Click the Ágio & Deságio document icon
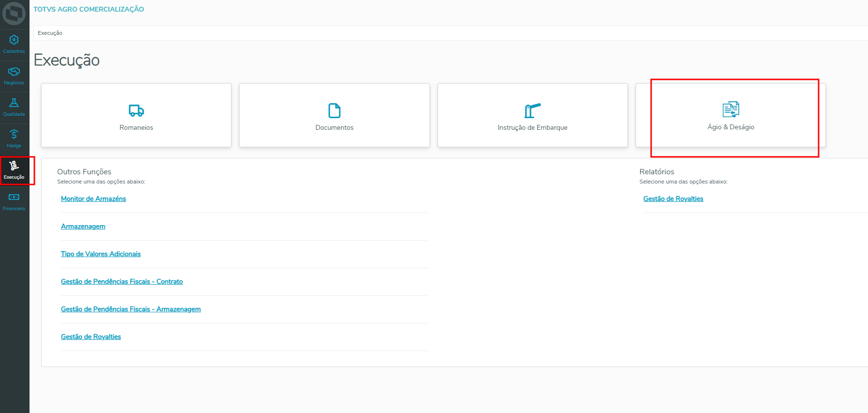 [x=731, y=109]
